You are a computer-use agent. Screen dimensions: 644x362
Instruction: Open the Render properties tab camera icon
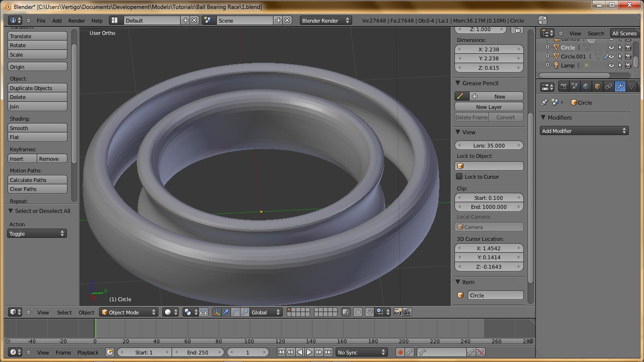pos(563,87)
